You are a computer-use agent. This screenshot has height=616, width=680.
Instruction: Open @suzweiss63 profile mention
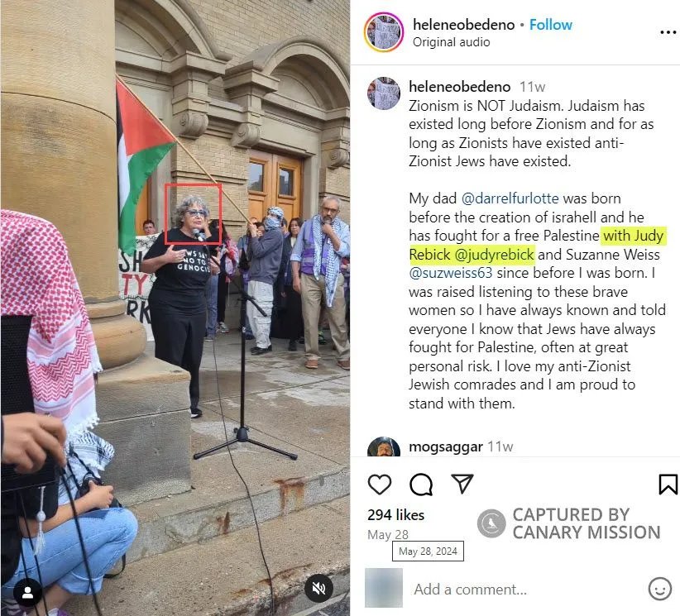point(451,273)
